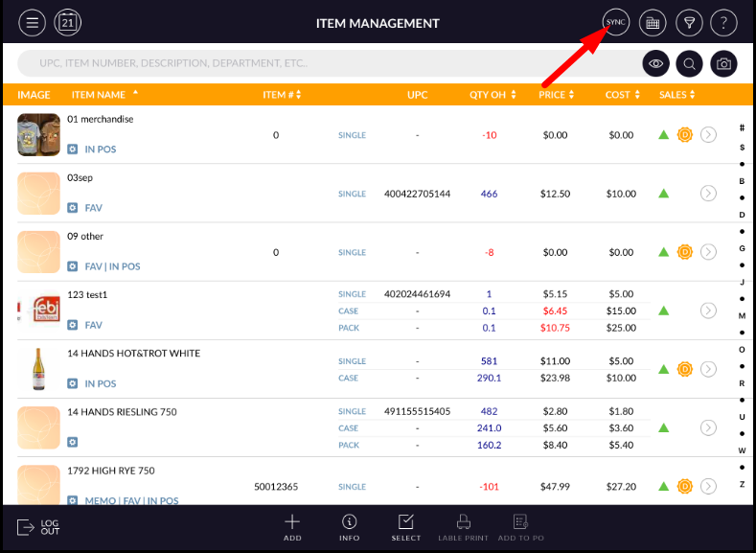The width and height of the screenshot is (756, 553).
Task: Open the help question mark icon
Action: (724, 22)
